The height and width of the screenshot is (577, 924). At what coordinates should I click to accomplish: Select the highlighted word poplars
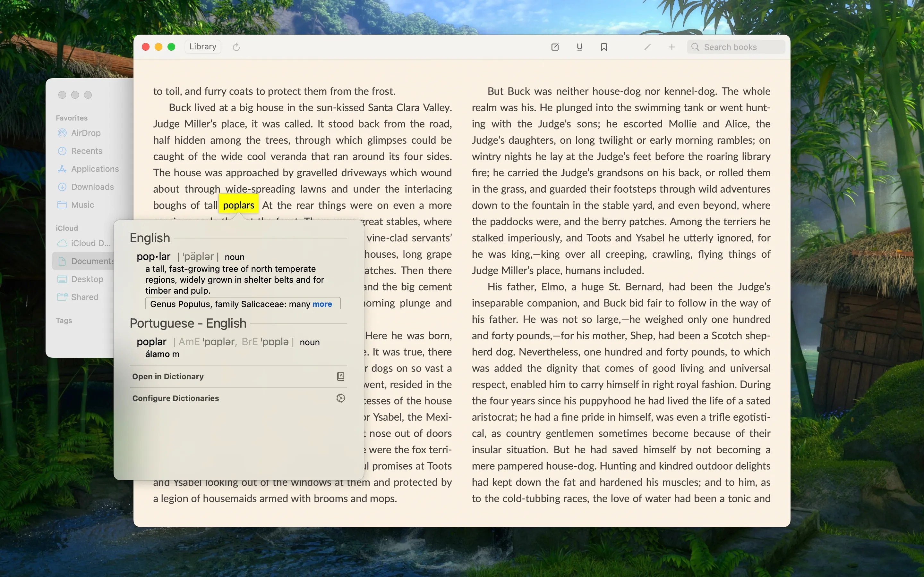[x=238, y=205]
